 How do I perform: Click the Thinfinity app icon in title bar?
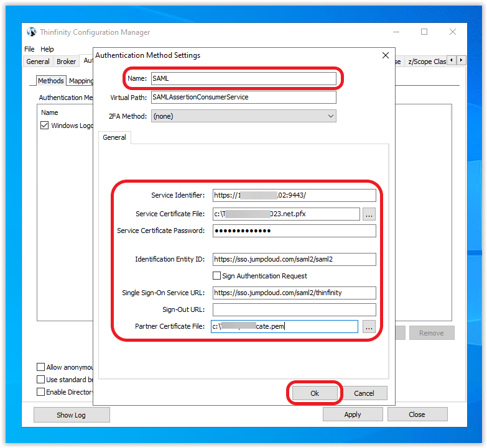pos(31,32)
